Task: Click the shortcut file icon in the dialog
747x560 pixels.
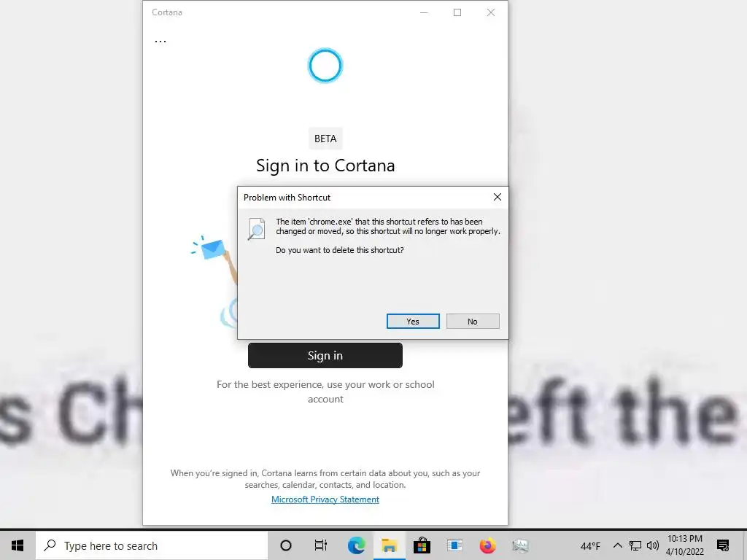Action: click(256, 228)
